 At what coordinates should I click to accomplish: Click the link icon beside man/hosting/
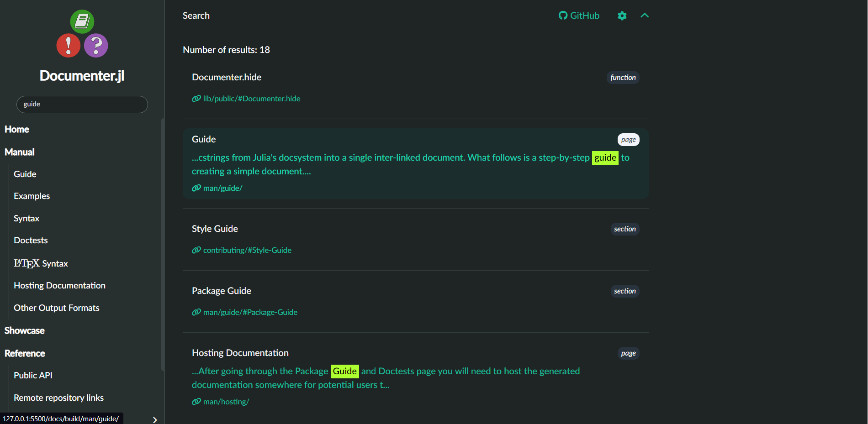tap(196, 402)
